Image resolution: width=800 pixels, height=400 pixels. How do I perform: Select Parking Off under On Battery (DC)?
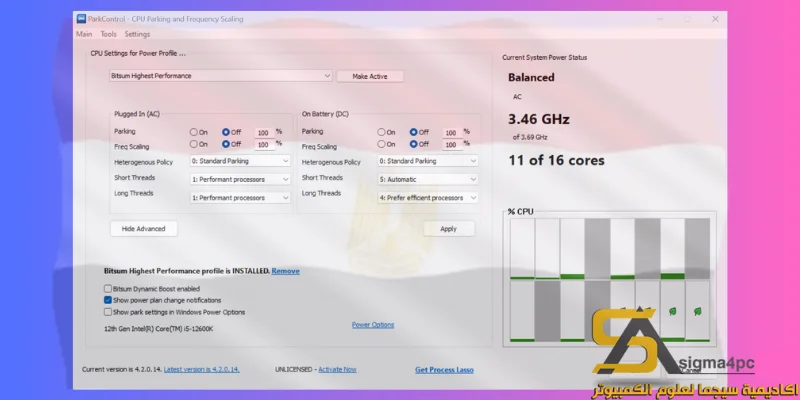coord(419,132)
